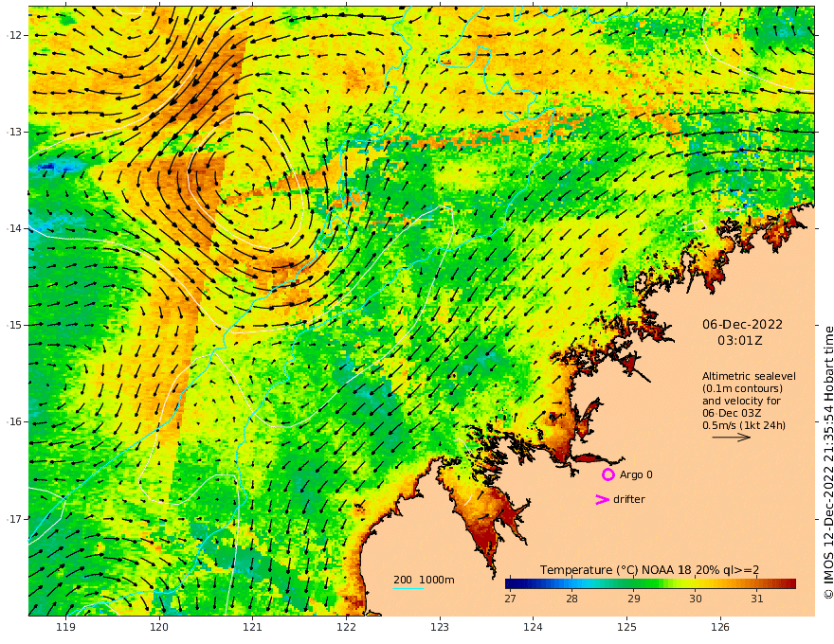Click the 'Argo 0' legend label

pos(636,474)
